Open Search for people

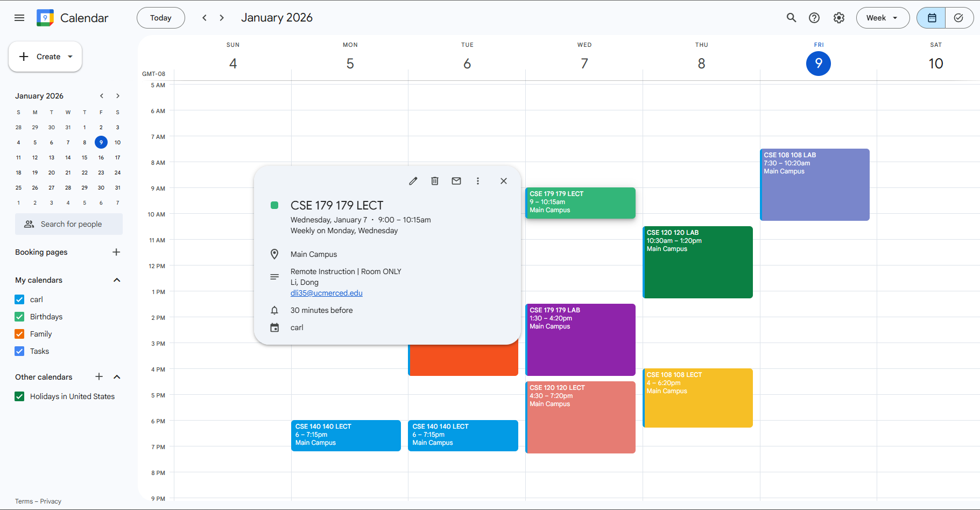click(68, 223)
